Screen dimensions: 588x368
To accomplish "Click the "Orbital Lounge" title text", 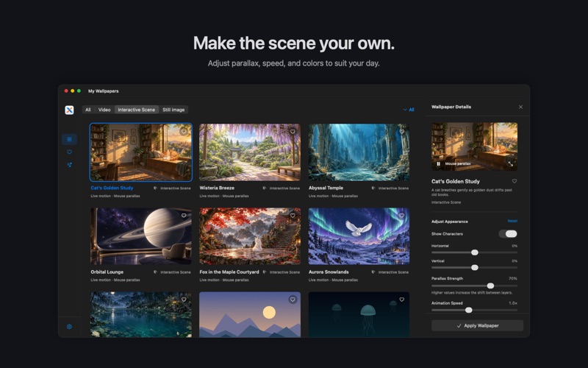I will [x=107, y=272].
